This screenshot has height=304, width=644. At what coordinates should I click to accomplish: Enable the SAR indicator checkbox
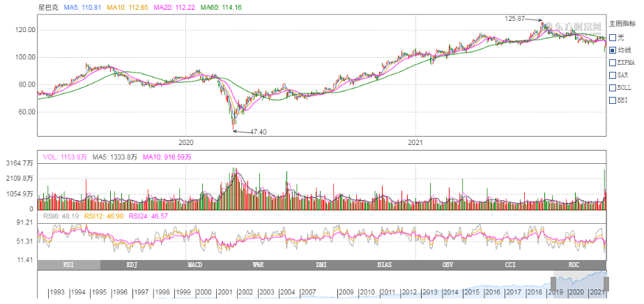point(613,75)
